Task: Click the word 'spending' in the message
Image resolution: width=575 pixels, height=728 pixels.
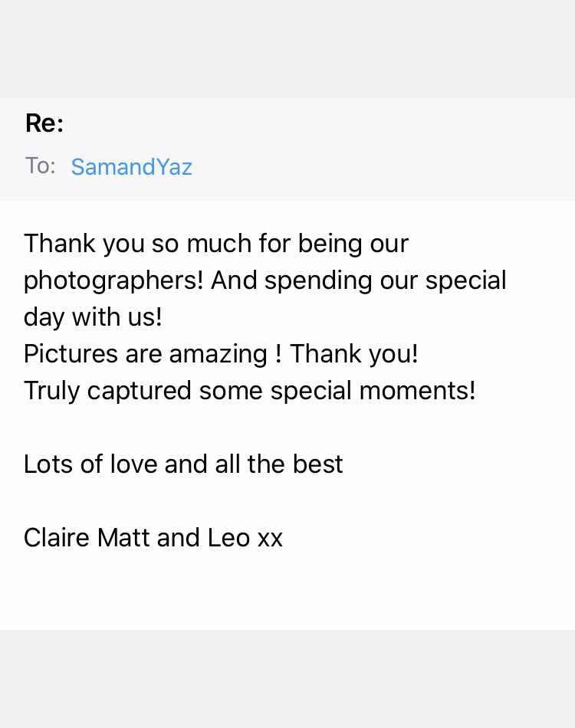Action: 318,281
